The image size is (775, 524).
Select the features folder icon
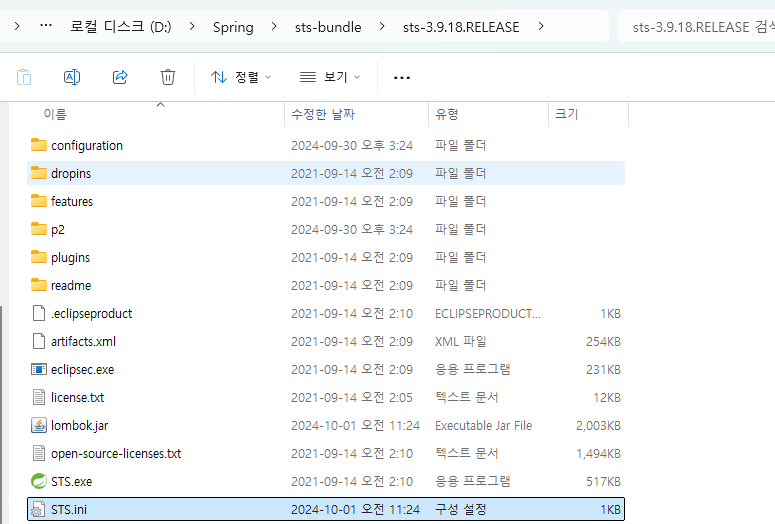[39, 201]
